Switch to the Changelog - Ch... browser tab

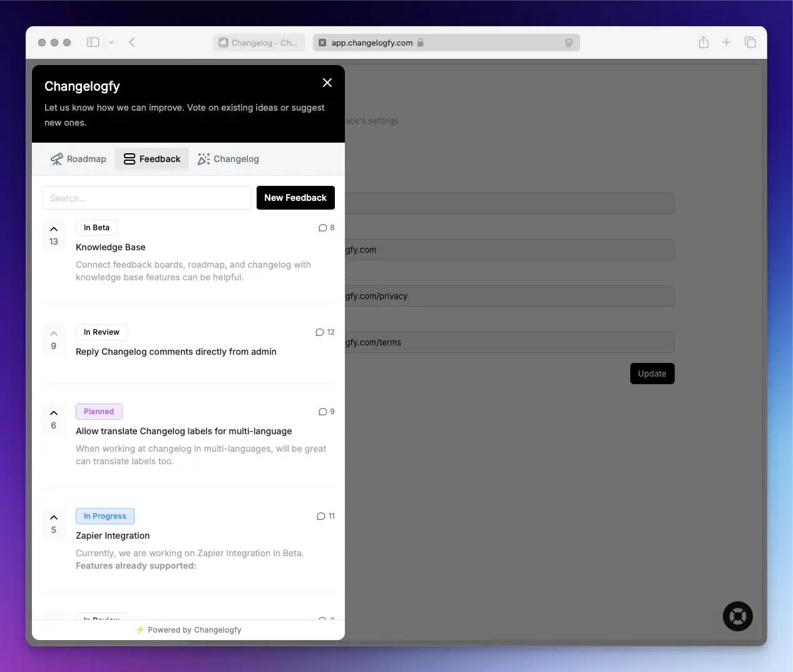pyautogui.click(x=259, y=43)
